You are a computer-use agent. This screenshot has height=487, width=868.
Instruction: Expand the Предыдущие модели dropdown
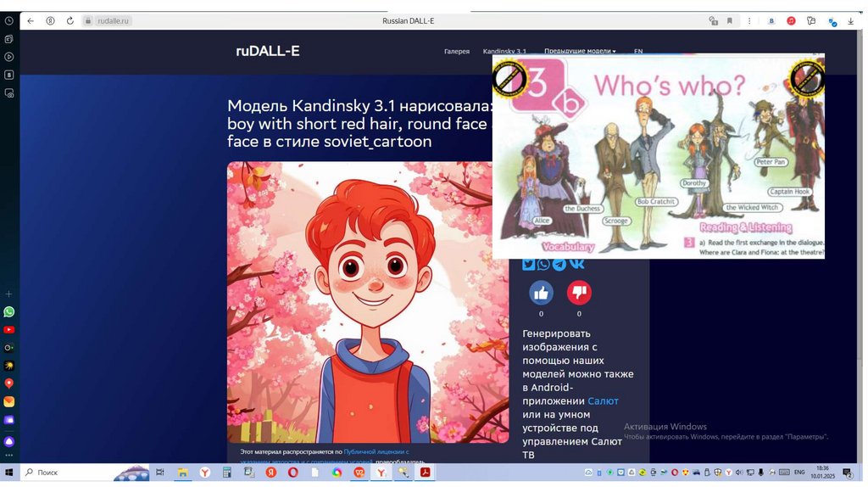[x=580, y=52]
